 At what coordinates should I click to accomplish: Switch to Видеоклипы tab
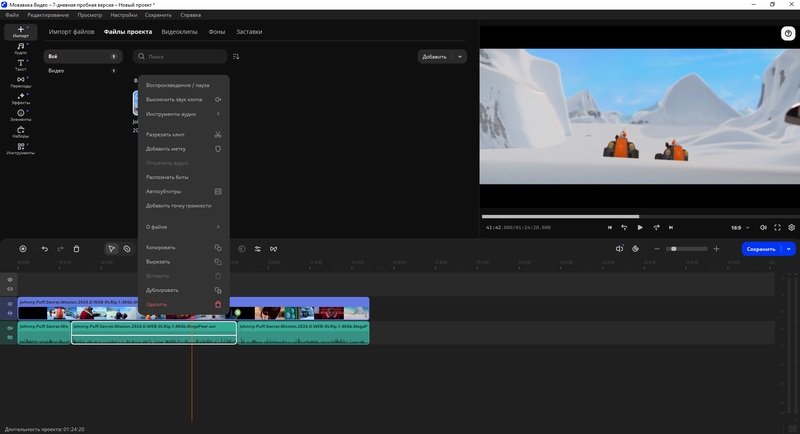[x=179, y=32]
